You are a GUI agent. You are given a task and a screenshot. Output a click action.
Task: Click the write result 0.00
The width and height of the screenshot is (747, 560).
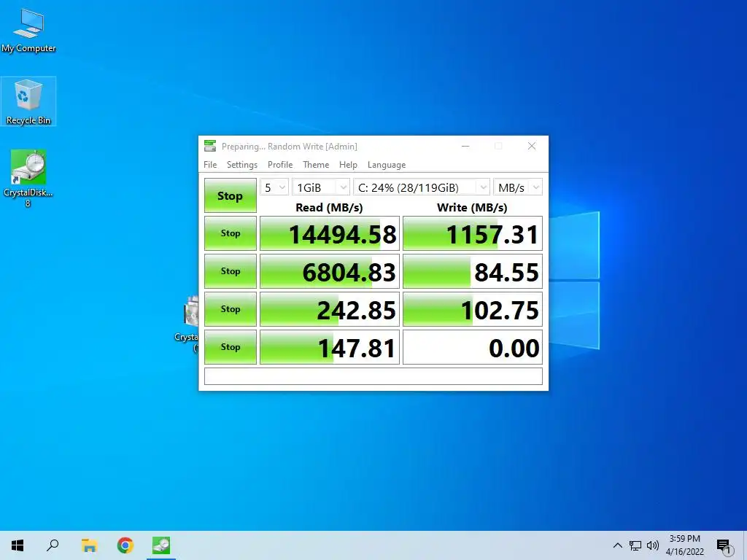473,347
